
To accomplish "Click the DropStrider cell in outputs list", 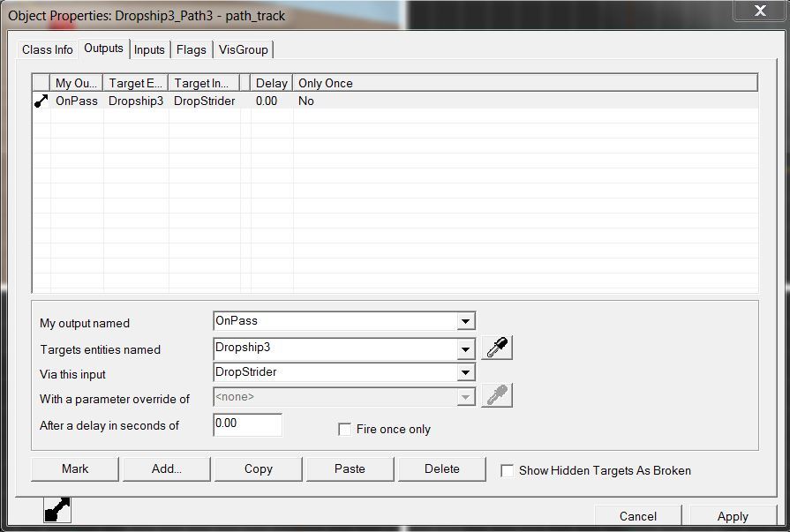I will pyautogui.click(x=204, y=101).
